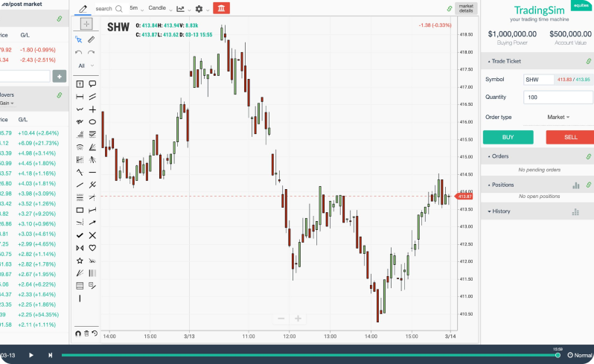Open the Gain sort dropdown in movers panel
The width and height of the screenshot is (594, 364).
click(7, 103)
